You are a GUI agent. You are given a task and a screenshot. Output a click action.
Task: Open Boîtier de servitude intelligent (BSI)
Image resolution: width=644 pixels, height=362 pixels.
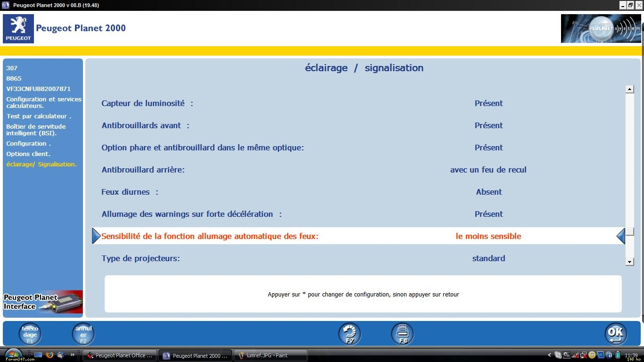pos(36,130)
